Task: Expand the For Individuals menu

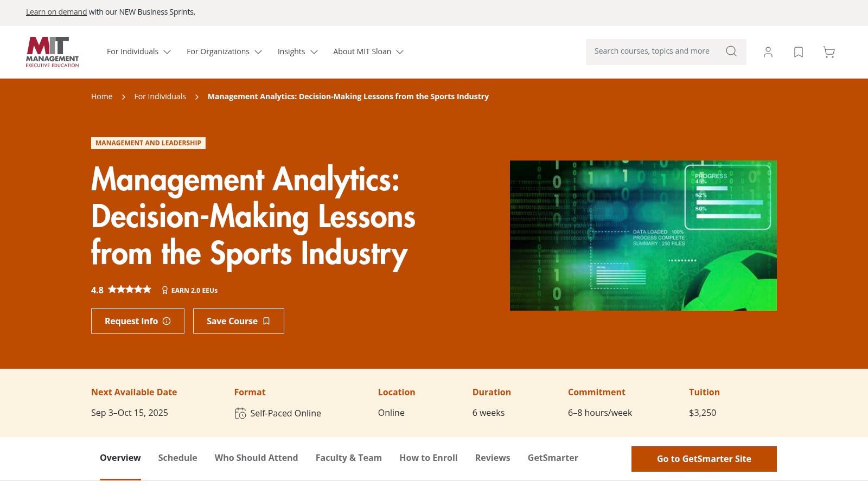Action: point(139,52)
